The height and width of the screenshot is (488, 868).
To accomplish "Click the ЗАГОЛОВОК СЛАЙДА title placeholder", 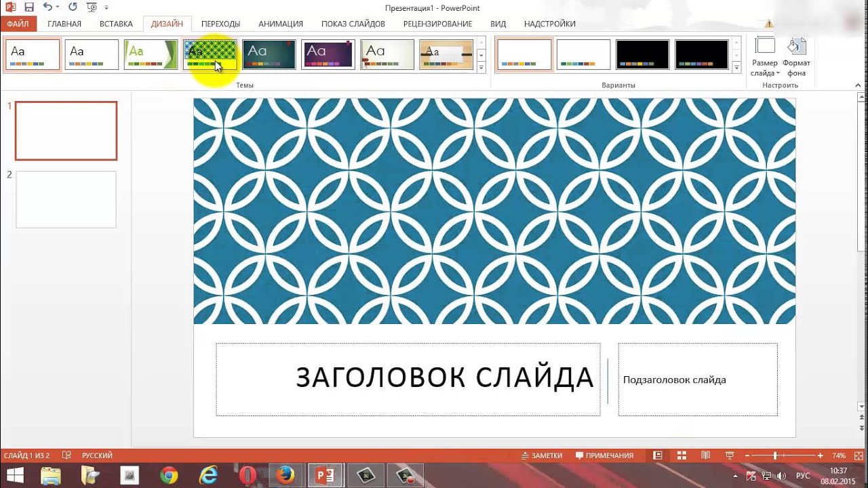I will 408,380.
